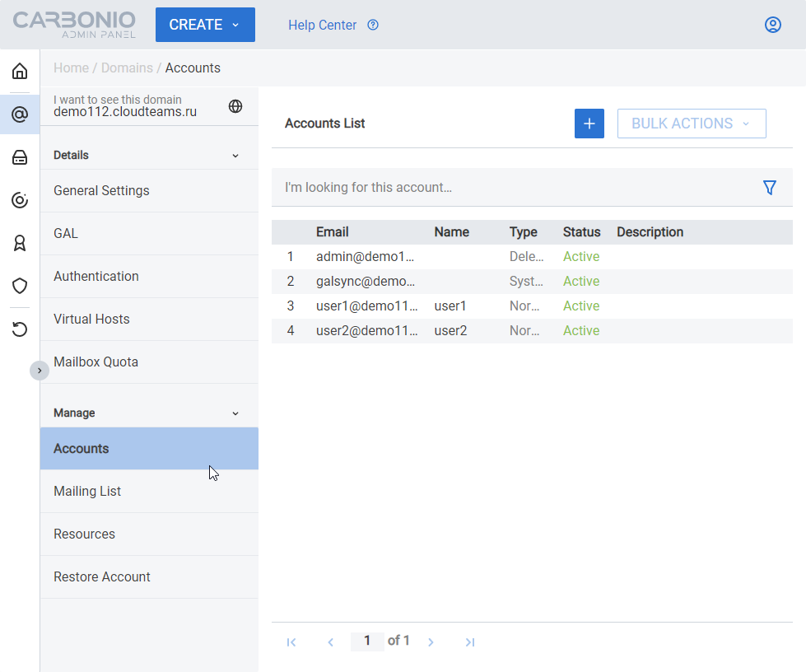Screen dimensions: 806x672
Task: Open the user profile icon
Action: pyautogui.click(x=772, y=25)
